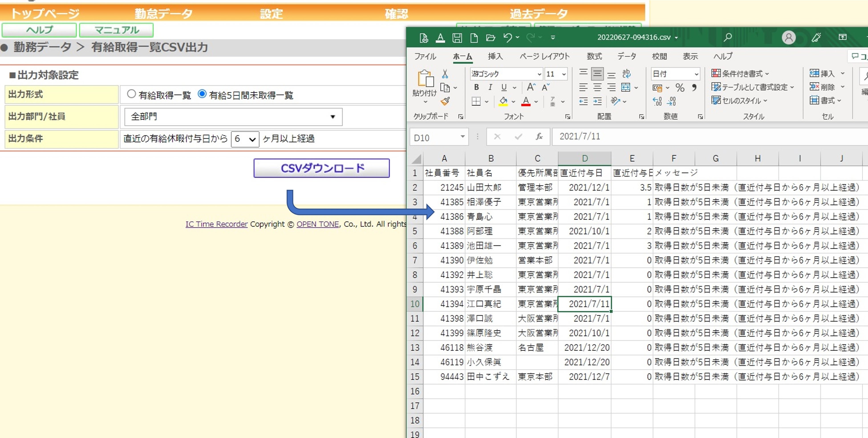
Task: Click the percent style icon
Action: pyautogui.click(x=680, y=88)
